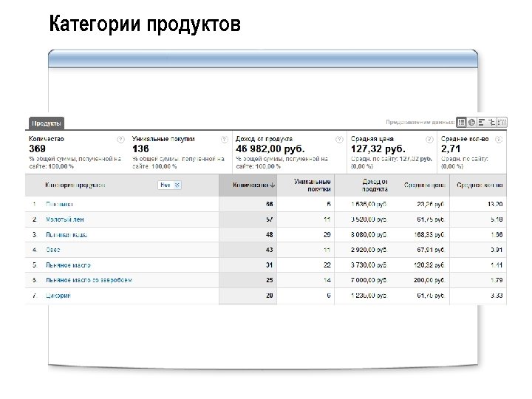
Task: Open the Цикорий category link
Action: [58, 296]
